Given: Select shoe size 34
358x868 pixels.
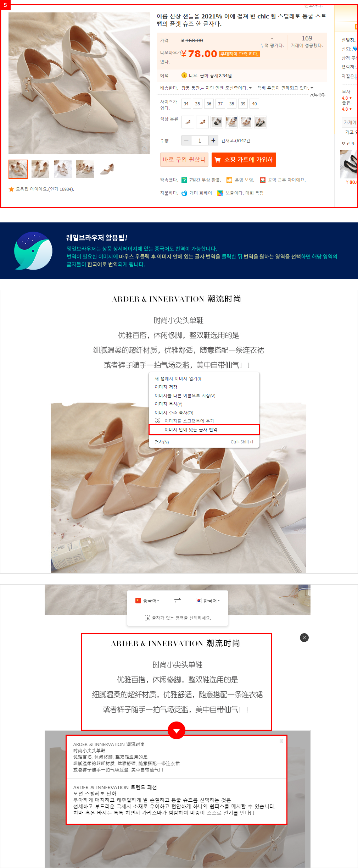Looking at the screenshot, I should (x=186, y=104).
